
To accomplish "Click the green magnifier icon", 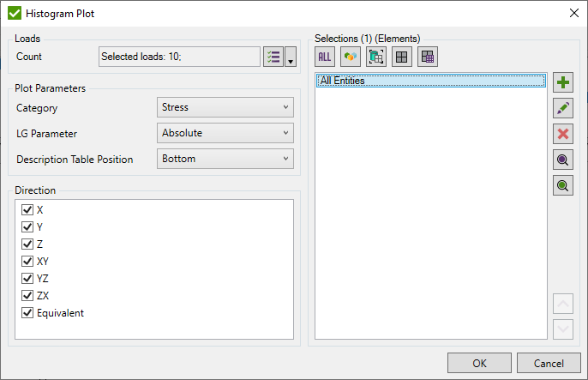I will pos(563,185).
